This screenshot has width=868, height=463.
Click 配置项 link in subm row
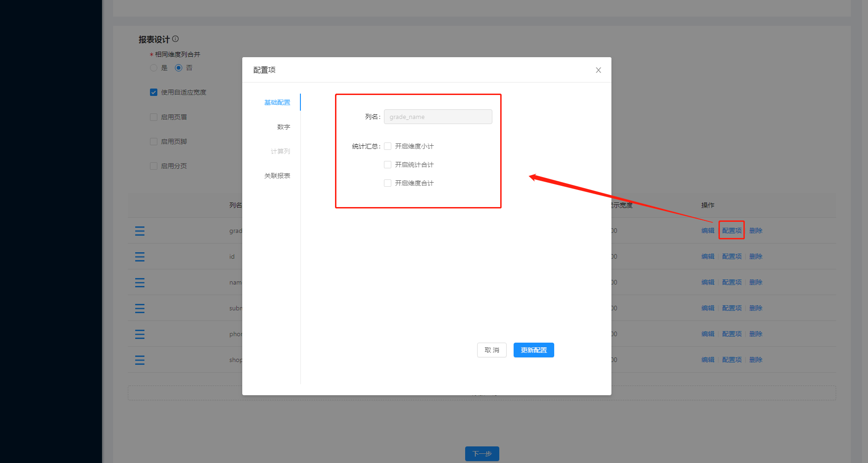click(x=732, y=308)
